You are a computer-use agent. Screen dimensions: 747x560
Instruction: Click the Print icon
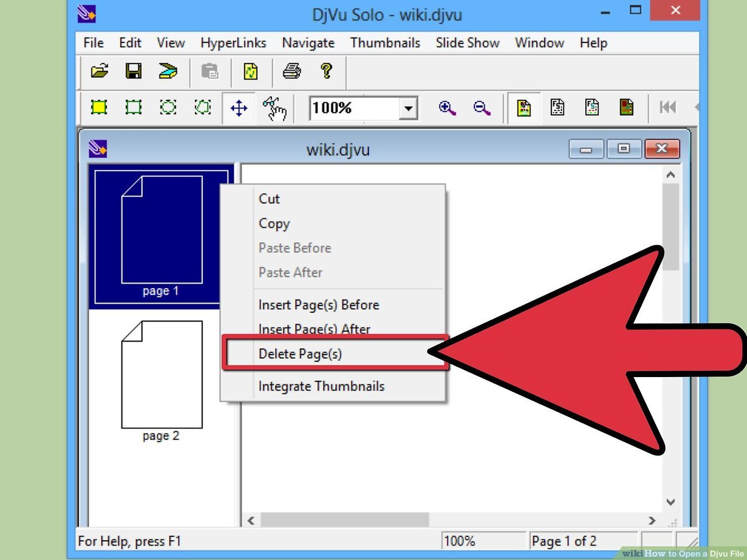pyautogui.click(x=291, y=72)
